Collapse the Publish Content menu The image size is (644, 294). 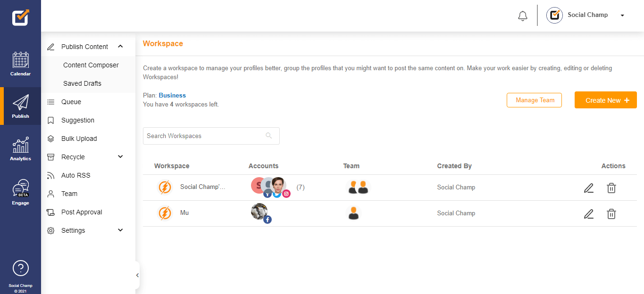(120, 46)
